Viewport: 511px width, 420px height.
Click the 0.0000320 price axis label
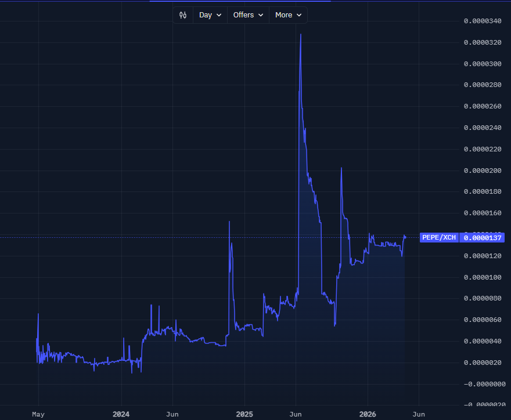coord(483,43)
